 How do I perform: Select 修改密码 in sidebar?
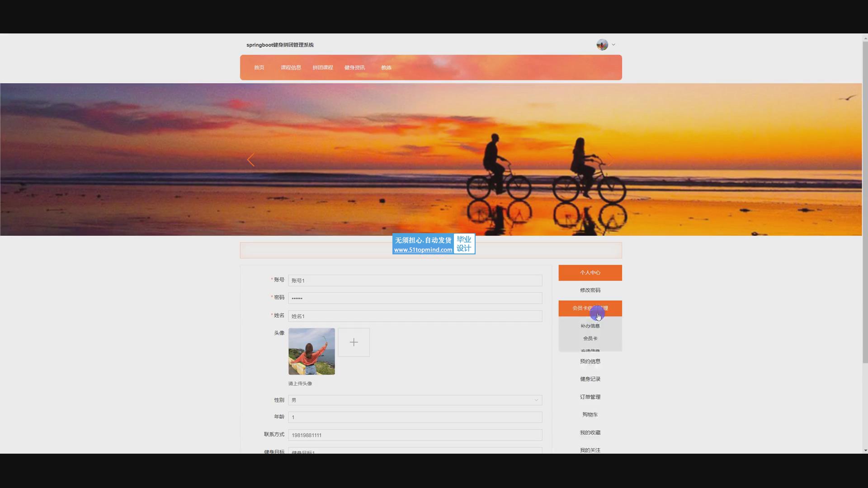click(590, 290)
